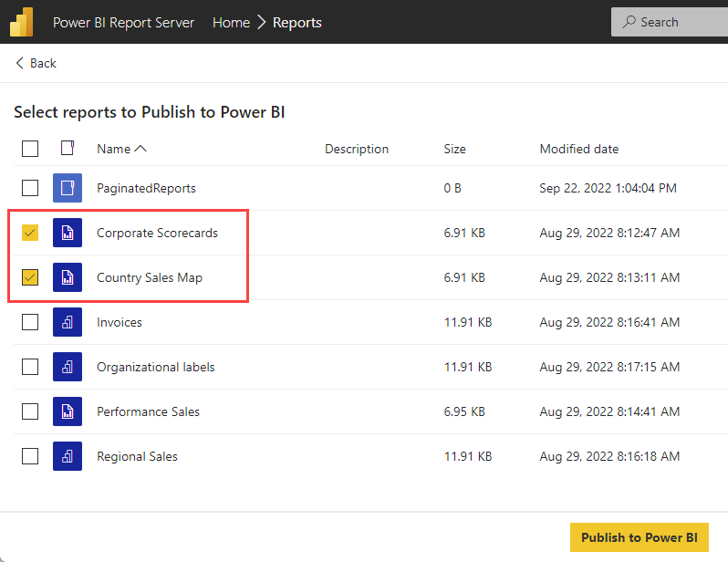
Task: Click the Back link
Action: (x=36, y=63)
